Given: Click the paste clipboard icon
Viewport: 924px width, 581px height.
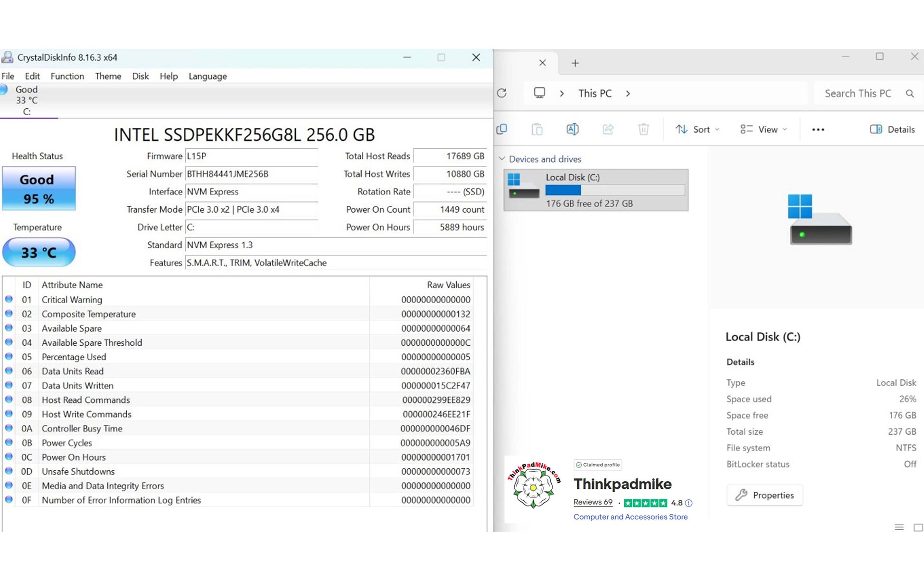Looking at the screenshot, I should pyautogui.click(x=537, y=129).
